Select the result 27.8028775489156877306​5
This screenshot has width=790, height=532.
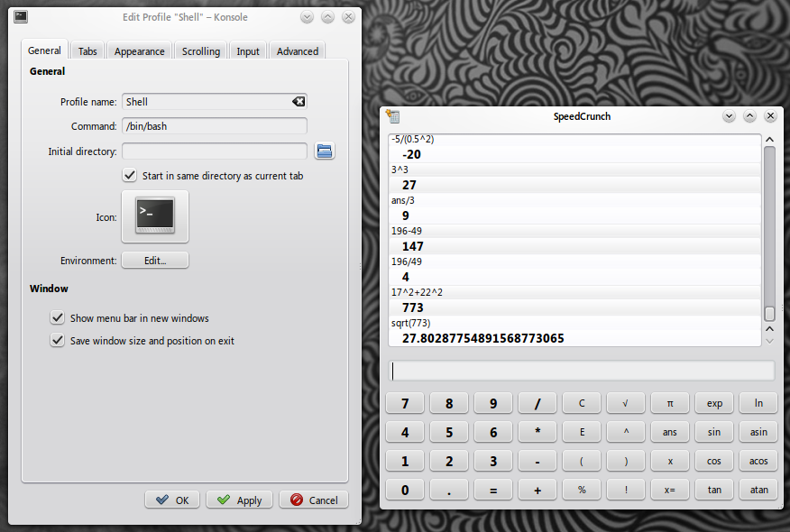pos(482,338)
